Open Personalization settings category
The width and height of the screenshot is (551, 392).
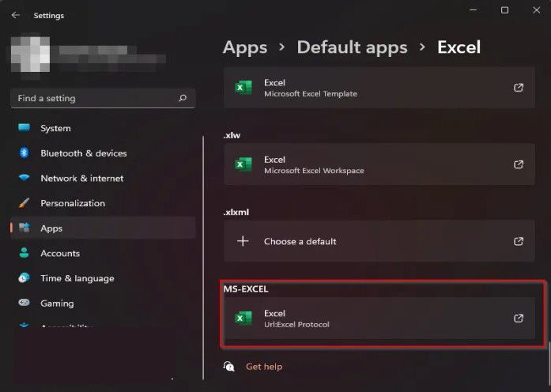click(x=72, y=203)
